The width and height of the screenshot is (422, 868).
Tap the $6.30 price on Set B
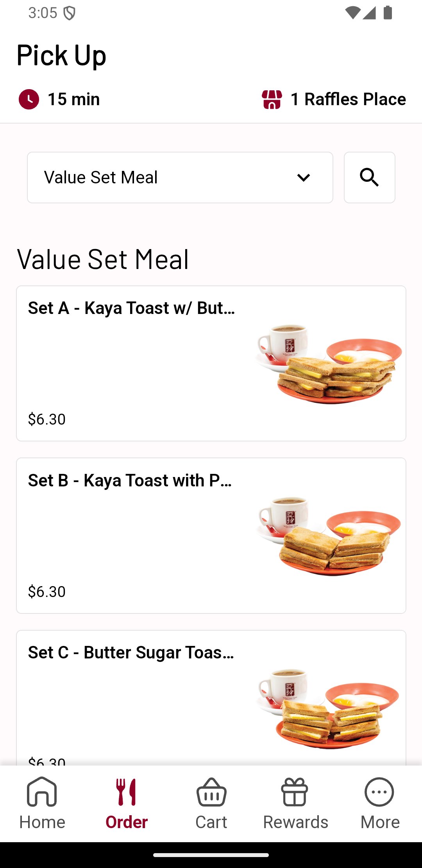click(47, 592)
